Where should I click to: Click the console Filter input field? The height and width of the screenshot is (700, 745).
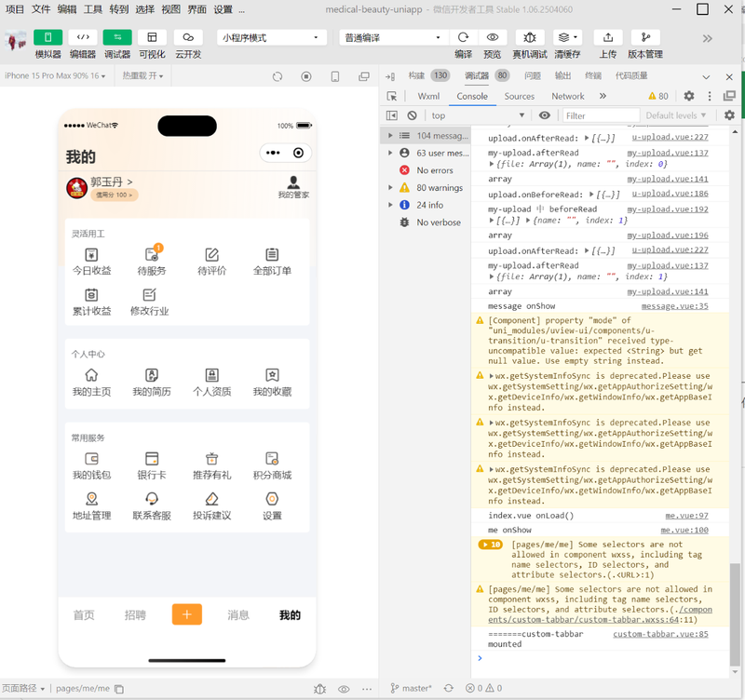[x=600, y=115]
